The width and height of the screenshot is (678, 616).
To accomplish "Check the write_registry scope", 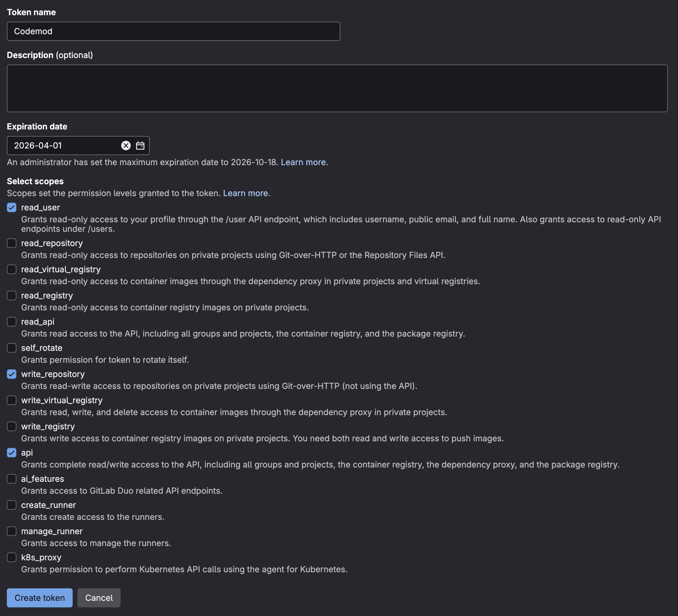I will click(11, 426).
